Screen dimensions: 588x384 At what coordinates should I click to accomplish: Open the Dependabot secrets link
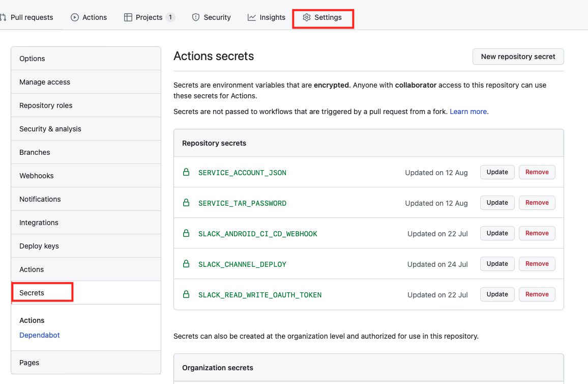(39, 335)
